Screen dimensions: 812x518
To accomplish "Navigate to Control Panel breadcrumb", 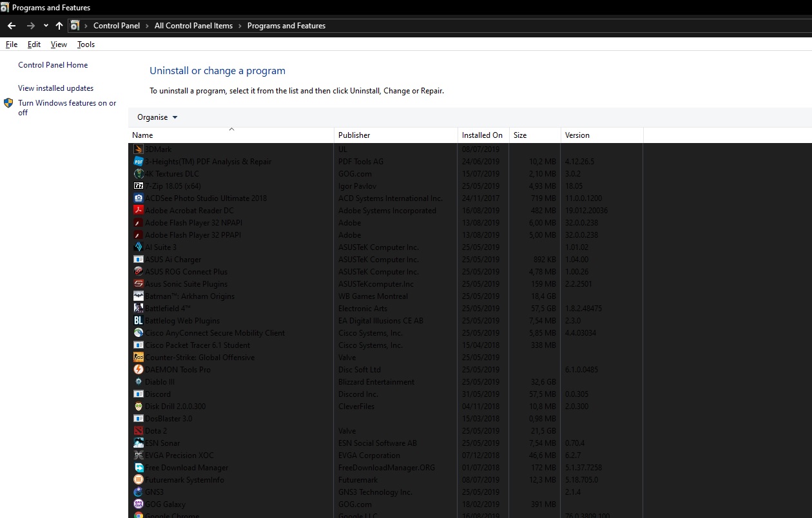I will point(117,26).
